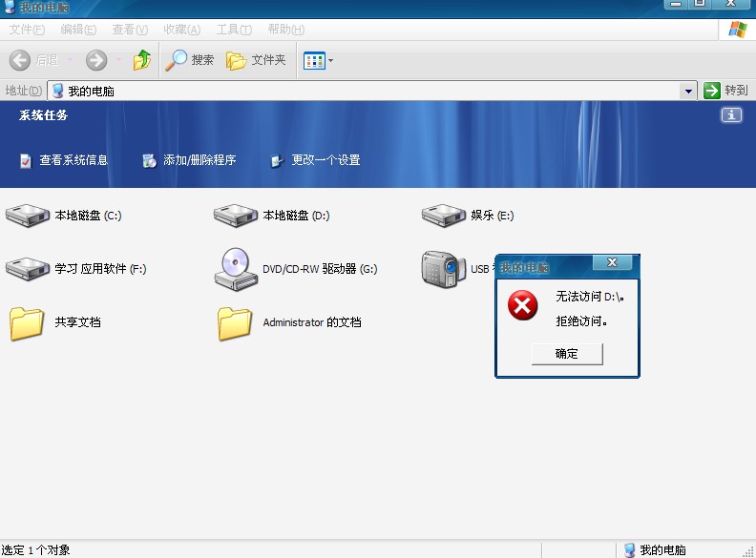This screenshot has height=558, width=756.
Task: Click the Forward arrow icon
Action: 96,60
